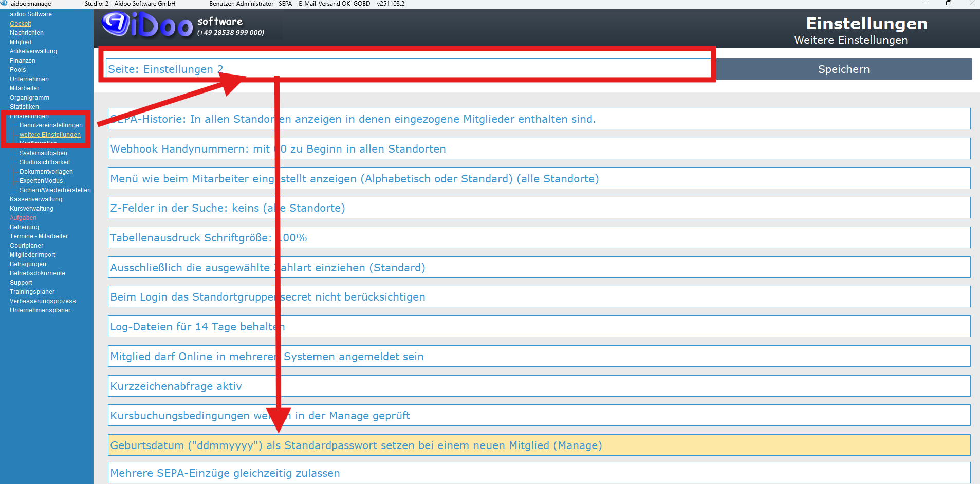Image resolution: width=980 pixels, height=484 pixels.
Task: Click the Aidoo software logo
Action: click(x=147, y=25)
